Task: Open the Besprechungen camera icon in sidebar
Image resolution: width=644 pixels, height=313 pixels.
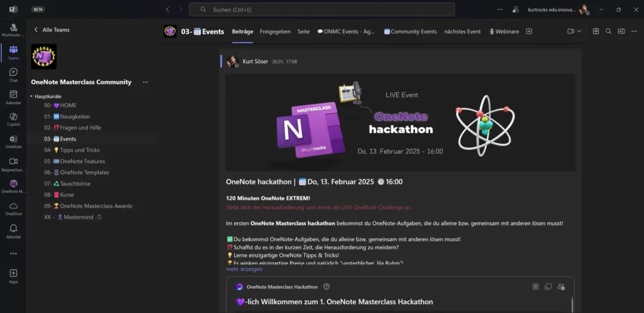Action: [x=13, y=164]
